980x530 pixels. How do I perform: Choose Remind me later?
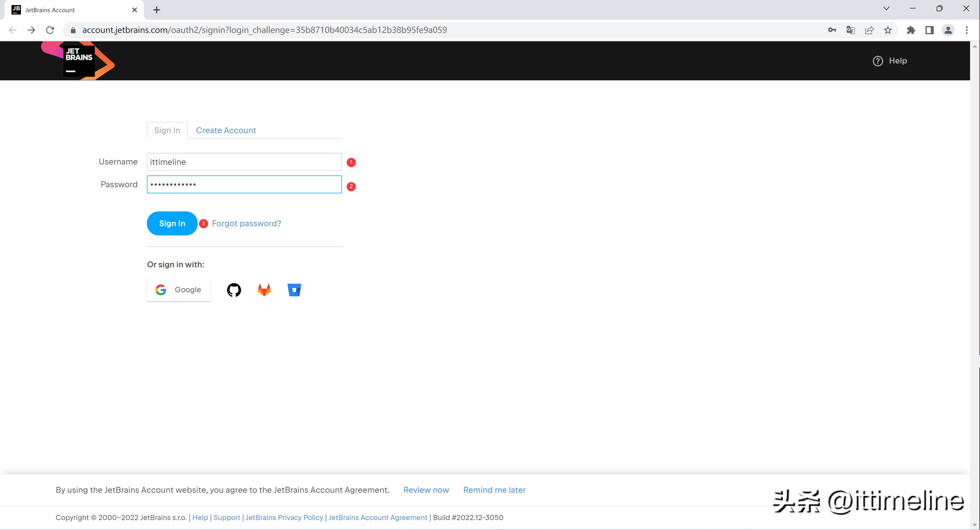coord(494,490)
